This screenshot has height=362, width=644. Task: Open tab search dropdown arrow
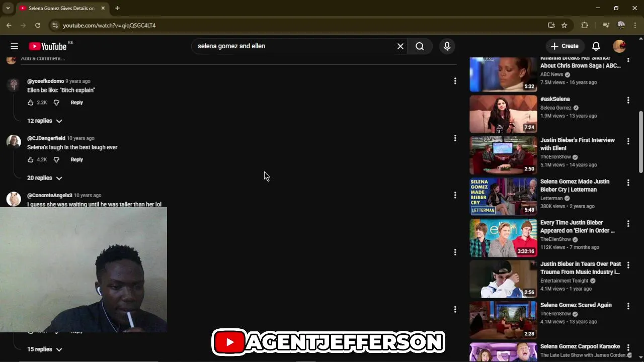pos(8,8)
